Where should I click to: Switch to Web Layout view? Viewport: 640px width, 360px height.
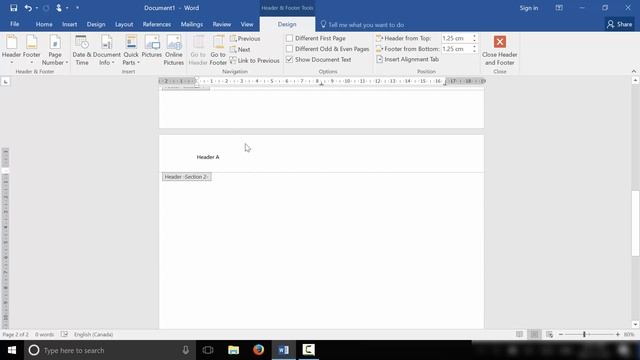pos(549,334)
